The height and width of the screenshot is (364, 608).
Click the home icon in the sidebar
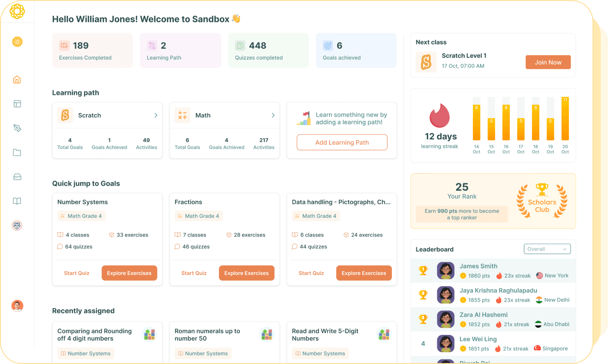[x=17, y=80]
